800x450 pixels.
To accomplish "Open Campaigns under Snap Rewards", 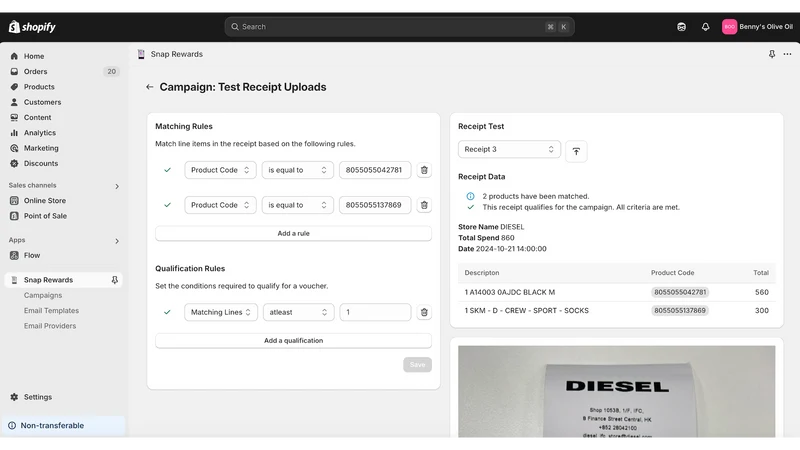I will click(43, 295).
